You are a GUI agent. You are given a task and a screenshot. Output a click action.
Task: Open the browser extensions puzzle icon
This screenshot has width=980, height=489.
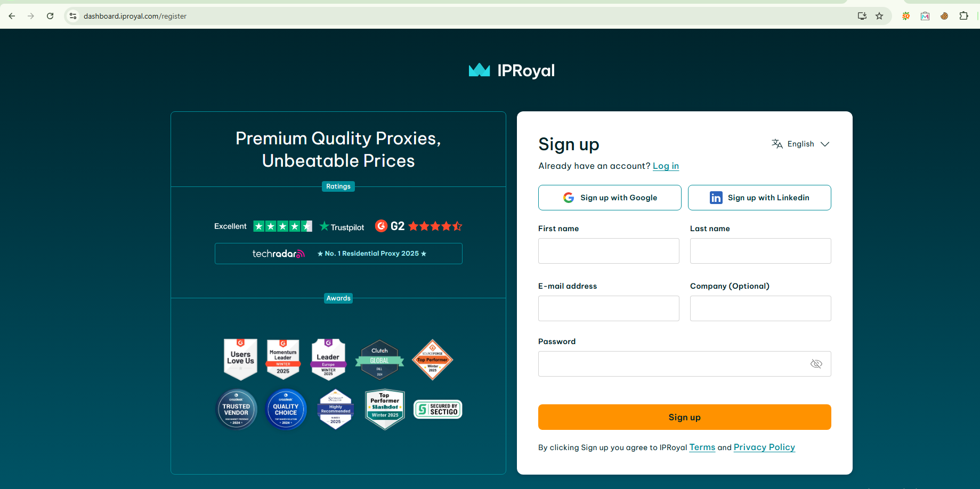pyautogui.click(x=963, y=16)
